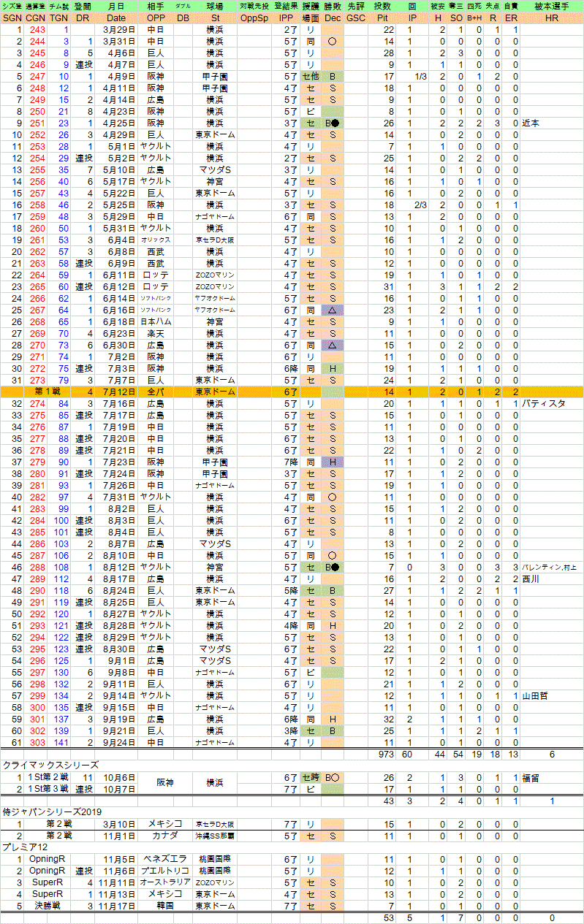Click the 球場 header cell
This screenshot has width=584, height=924.
click(x=214, y=7)
